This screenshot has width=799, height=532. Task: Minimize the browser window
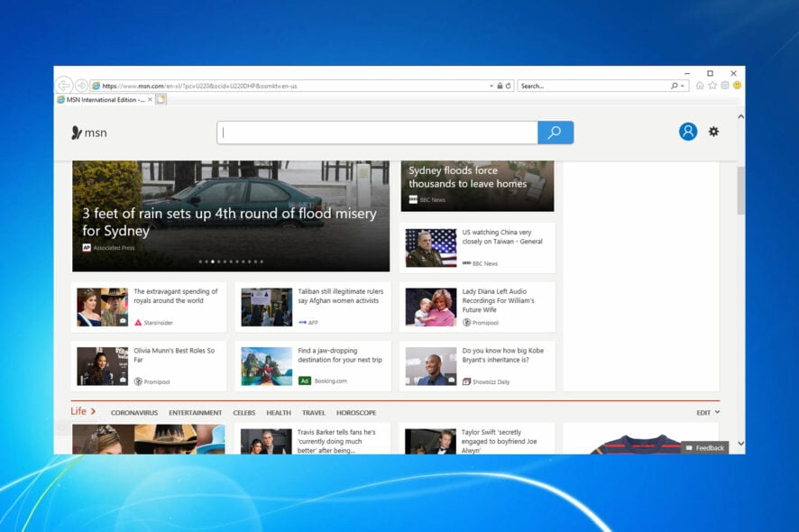[686, 73]
